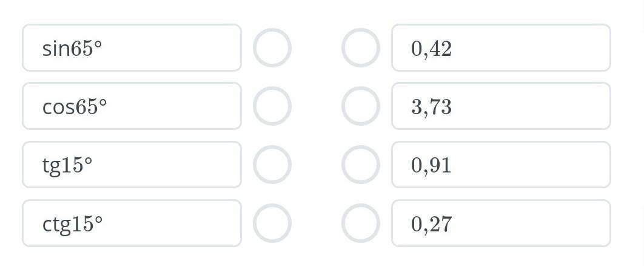This screenshot has height=266, width=644.
Task: Select the radio circle left of 0,91
Action: tap(361, 165)
